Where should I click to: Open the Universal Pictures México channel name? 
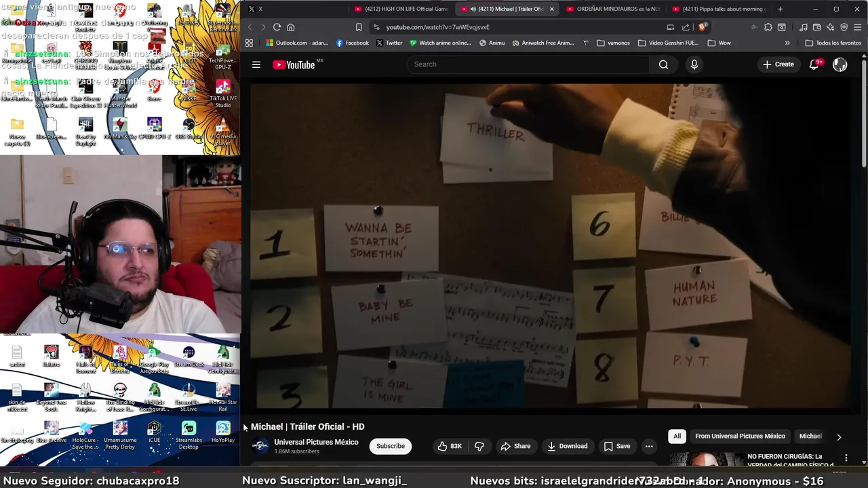point(316,442)
